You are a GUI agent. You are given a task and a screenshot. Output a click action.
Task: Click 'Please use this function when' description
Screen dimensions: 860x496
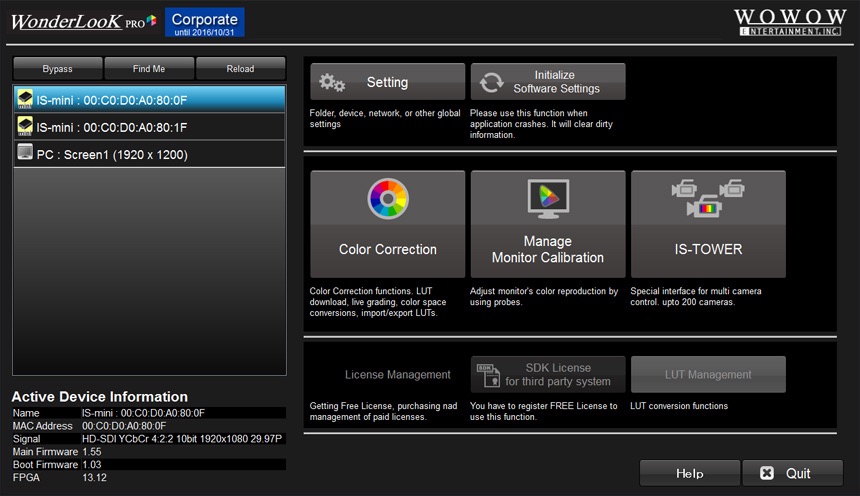(x=541, y=123)
